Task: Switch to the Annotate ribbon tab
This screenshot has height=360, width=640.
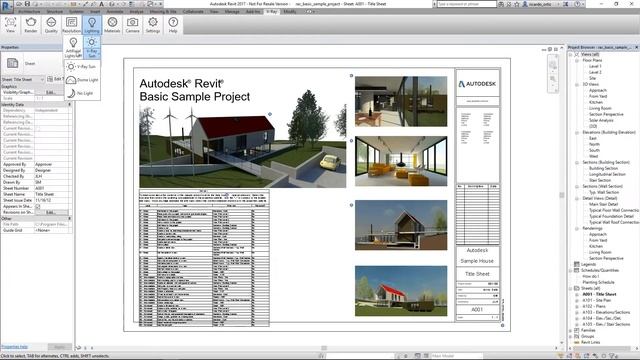Action: [115, 11]
